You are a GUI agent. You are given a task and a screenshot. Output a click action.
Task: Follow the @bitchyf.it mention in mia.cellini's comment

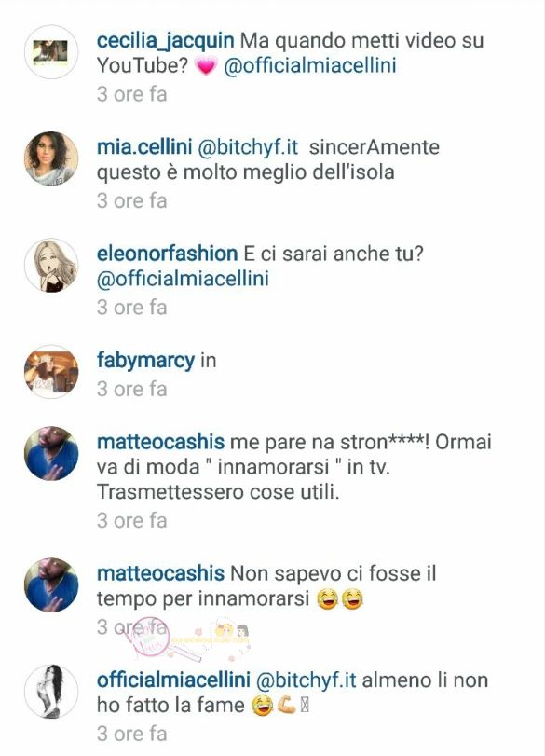pos(248,147)
